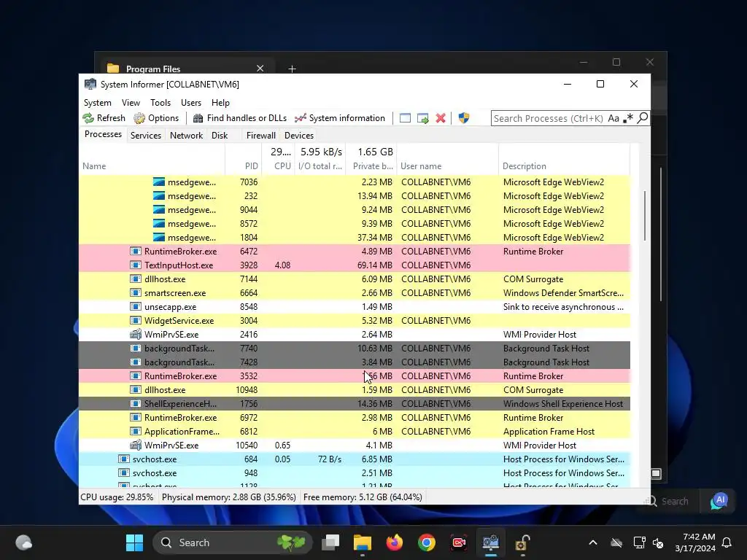This screenshot has height=560, width=747.
Task: Open System information graph button
Action: tap(340, 118)
